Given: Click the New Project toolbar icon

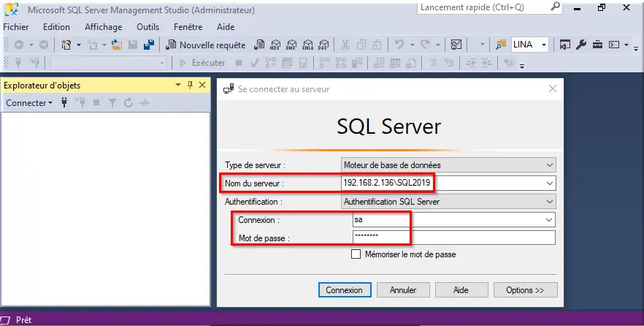Looking at the screenshot, I should click(x=66, y=45).
